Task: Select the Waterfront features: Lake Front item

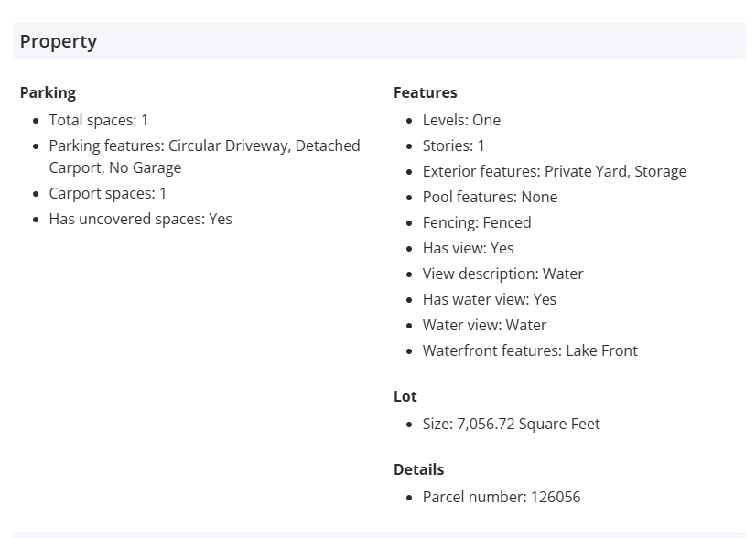Action: (530, 350)
